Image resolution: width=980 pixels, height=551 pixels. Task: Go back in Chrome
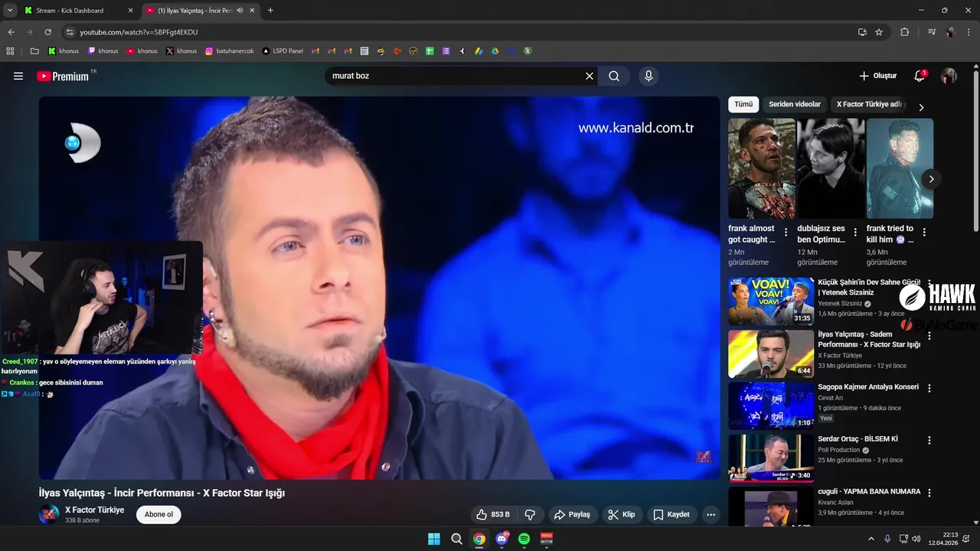(11, 32)
